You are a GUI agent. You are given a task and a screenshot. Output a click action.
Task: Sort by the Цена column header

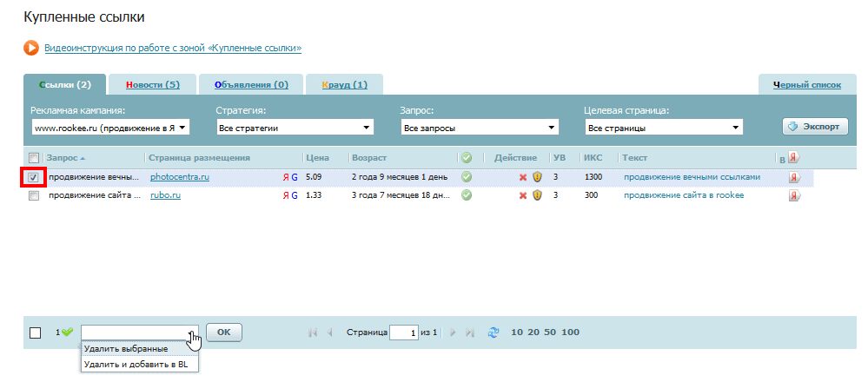tap(318, 158)
